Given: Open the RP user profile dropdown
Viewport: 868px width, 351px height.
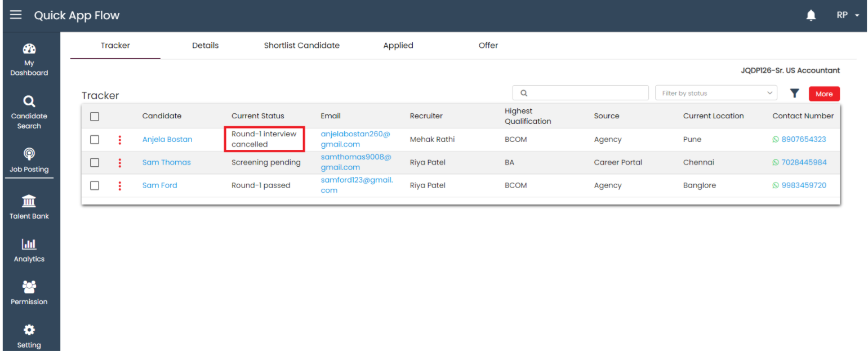Looking at the screenshot, I should (848, 16).
